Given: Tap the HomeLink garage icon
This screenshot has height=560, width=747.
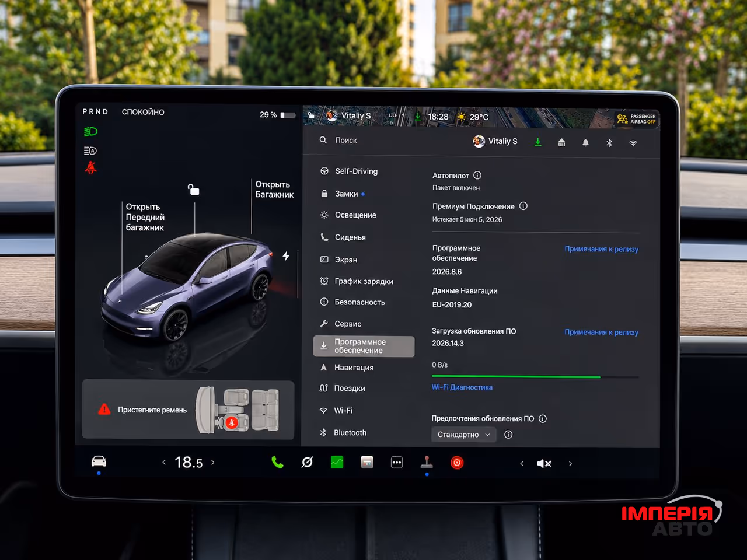Looking at the screenshot, I should [x=561, y=142].
